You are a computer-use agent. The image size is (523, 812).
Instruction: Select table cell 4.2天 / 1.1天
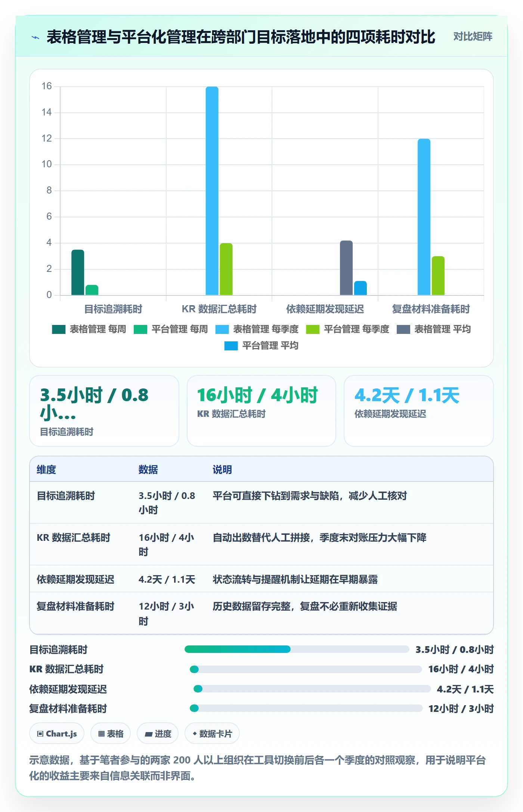[167, 579]
